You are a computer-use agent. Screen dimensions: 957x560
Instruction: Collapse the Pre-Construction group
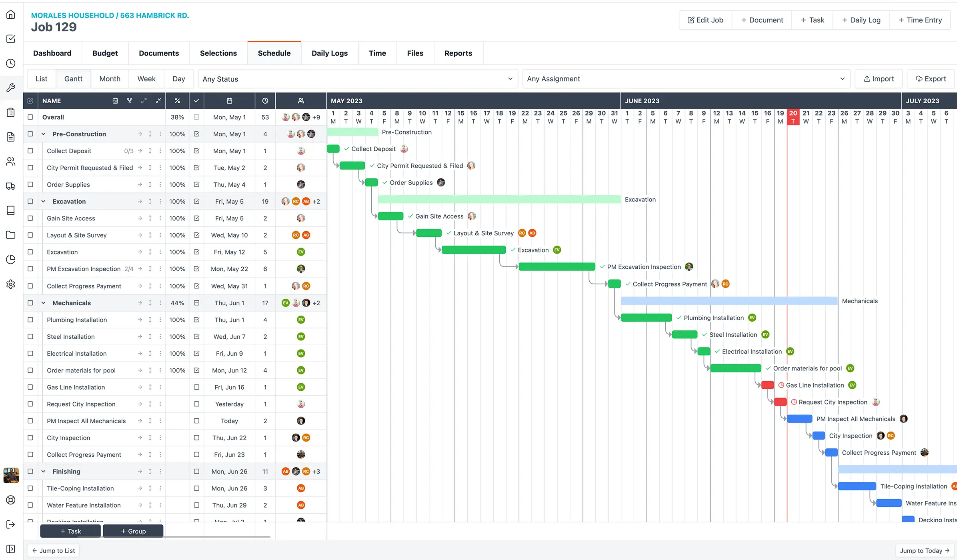click(x=43, y=134)
